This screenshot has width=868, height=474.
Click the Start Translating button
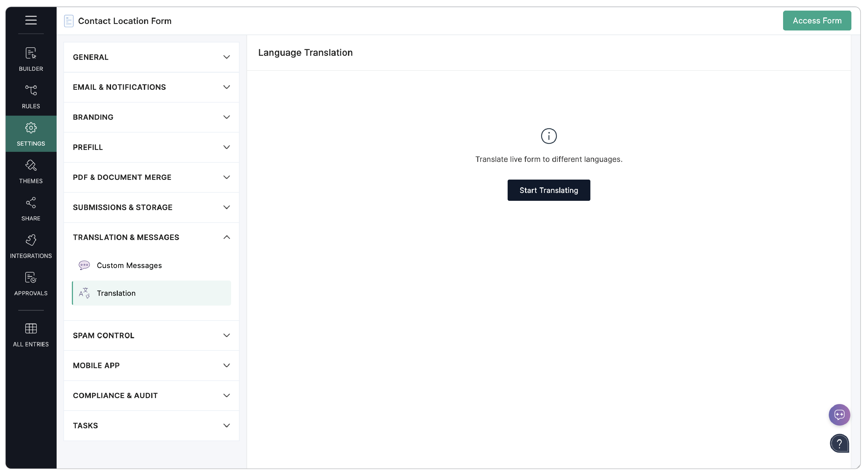(548, 190)
